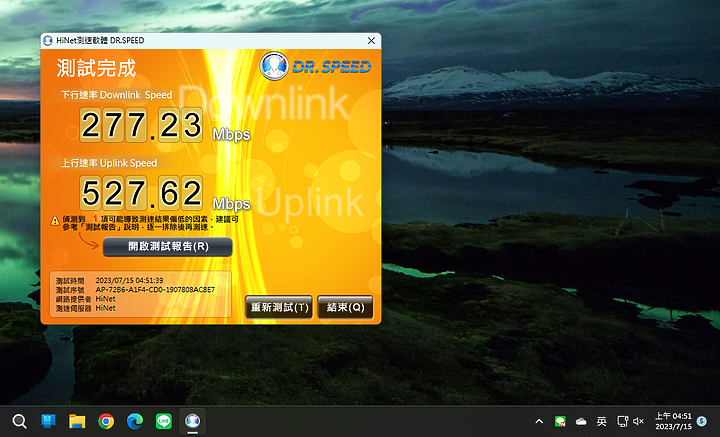
Task: Click the end button 結束(Q)
Action: (345, 307)
